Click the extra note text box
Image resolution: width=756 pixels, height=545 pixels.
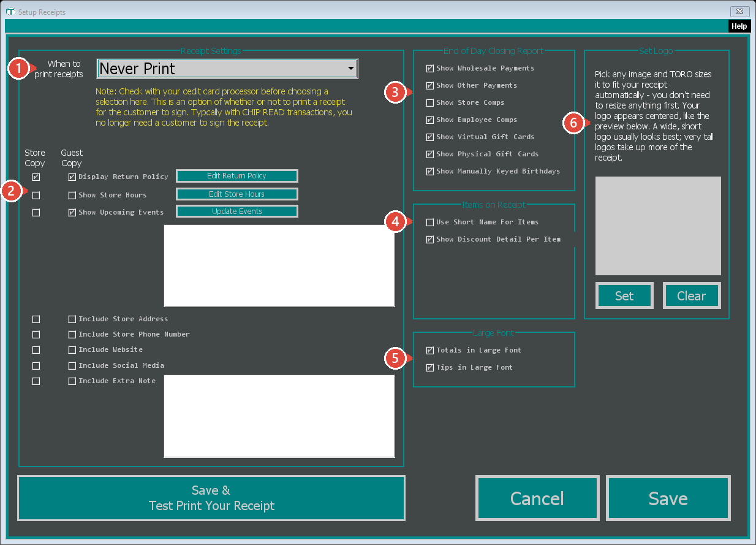coord(279,416)
